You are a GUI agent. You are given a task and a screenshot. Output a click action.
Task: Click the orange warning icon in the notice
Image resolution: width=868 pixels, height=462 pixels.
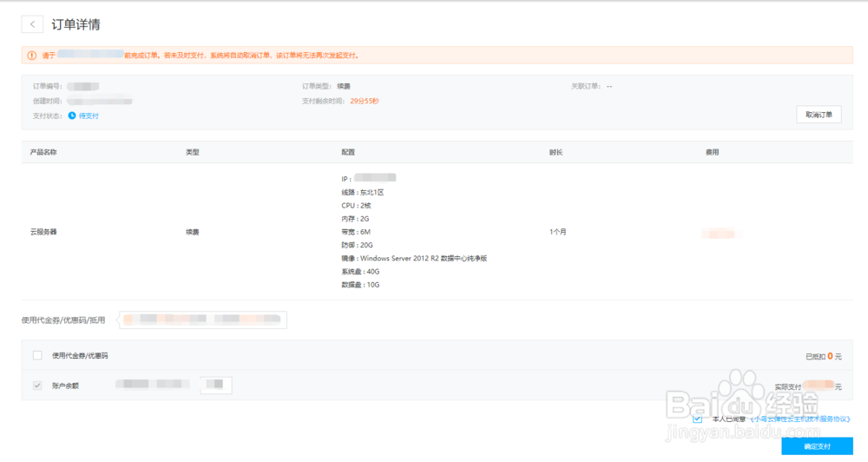32,56
